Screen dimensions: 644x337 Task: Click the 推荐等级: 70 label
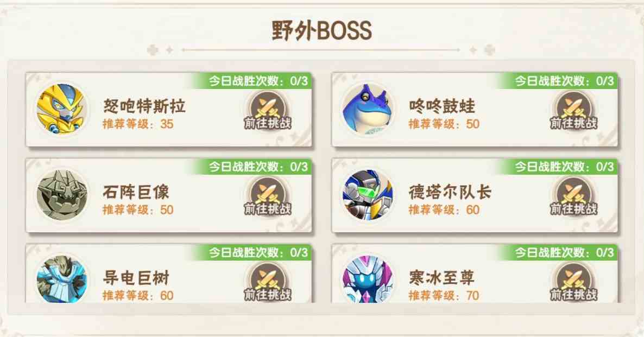(x=444, y=296)
